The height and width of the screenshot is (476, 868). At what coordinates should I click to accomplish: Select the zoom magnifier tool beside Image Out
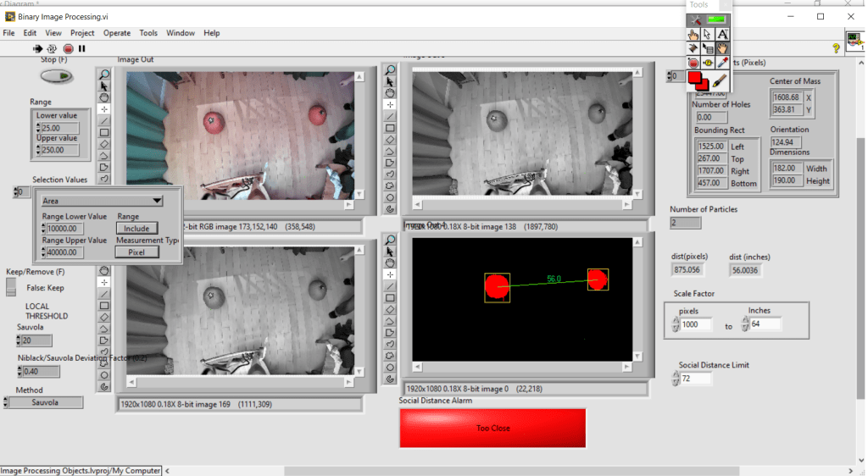[x=104, y=74]
